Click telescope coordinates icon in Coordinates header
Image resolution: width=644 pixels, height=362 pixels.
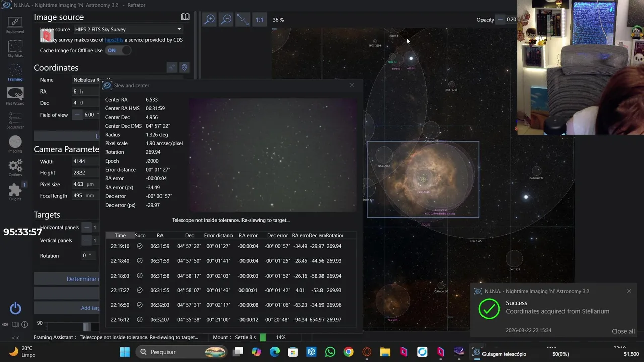pos(172,67)
